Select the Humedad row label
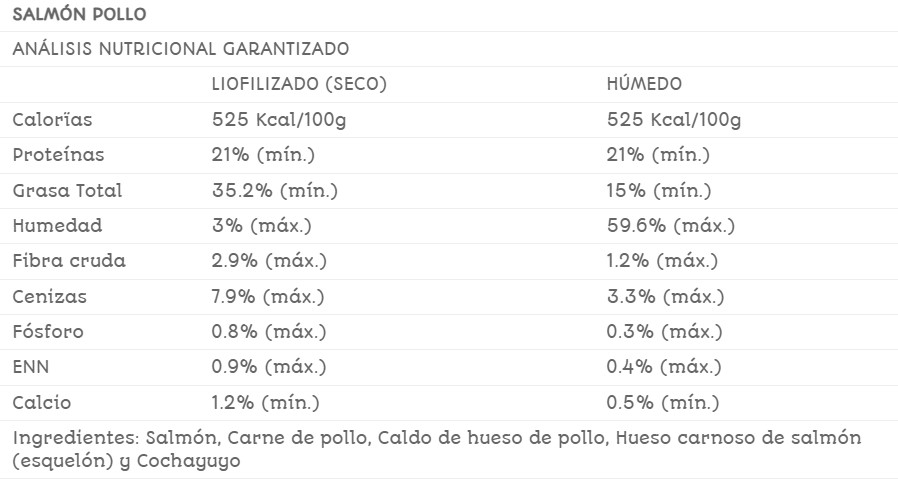The width and height of the screenshot is (898, 480). click(57, 226)
